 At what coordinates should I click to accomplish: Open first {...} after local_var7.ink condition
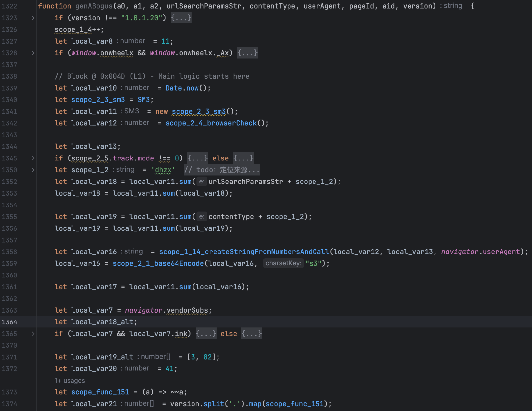tap(206, 334)
